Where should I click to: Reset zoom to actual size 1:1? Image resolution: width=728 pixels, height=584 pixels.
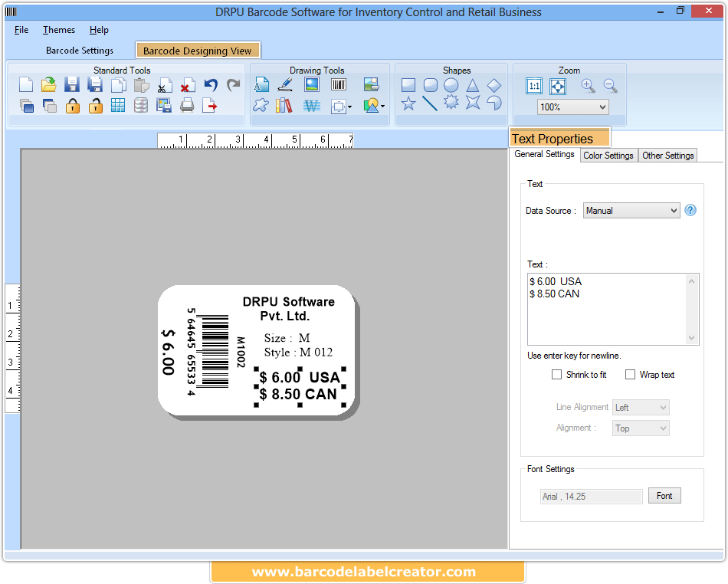pos(534,86)
